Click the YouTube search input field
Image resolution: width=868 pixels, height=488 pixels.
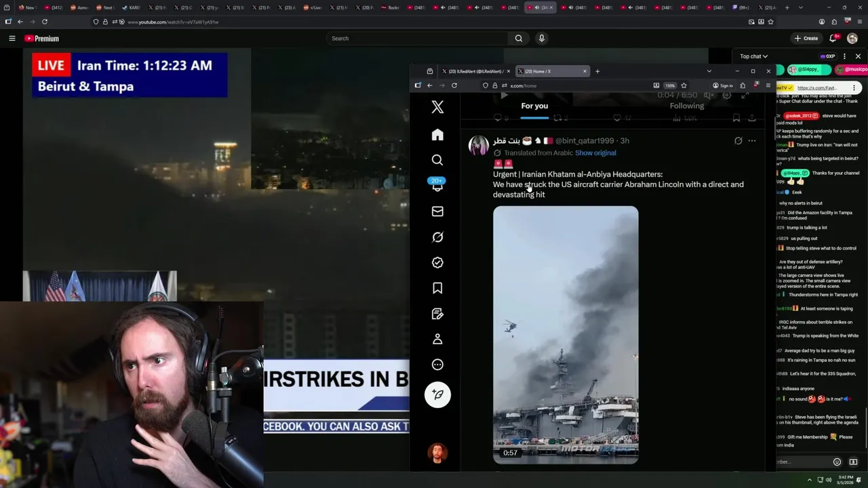click(417, 39)
